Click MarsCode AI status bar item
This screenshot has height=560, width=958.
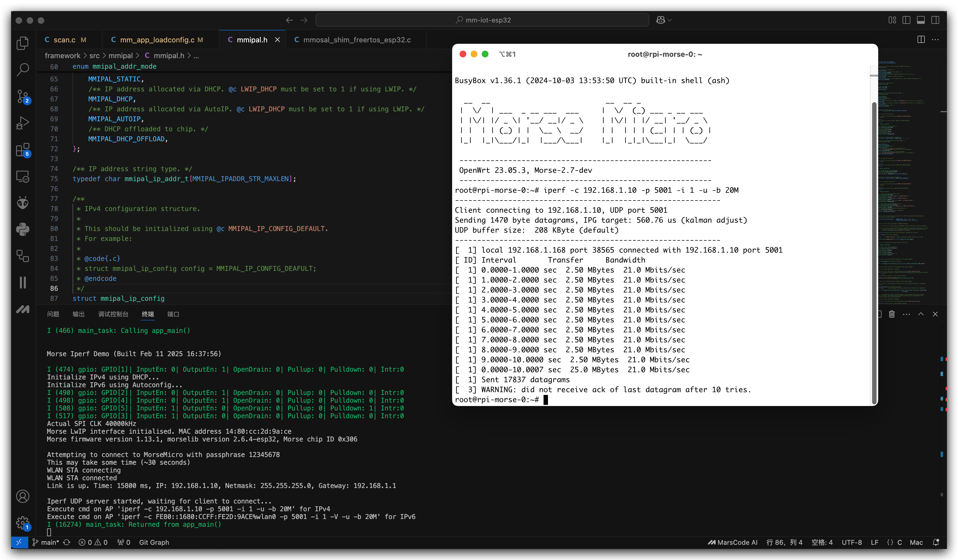pos(732,542)
